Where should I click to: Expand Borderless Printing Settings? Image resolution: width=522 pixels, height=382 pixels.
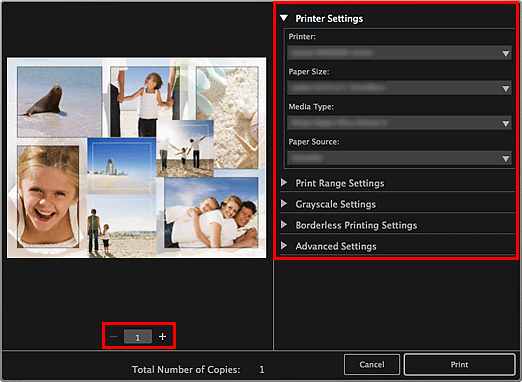[284, 225]
